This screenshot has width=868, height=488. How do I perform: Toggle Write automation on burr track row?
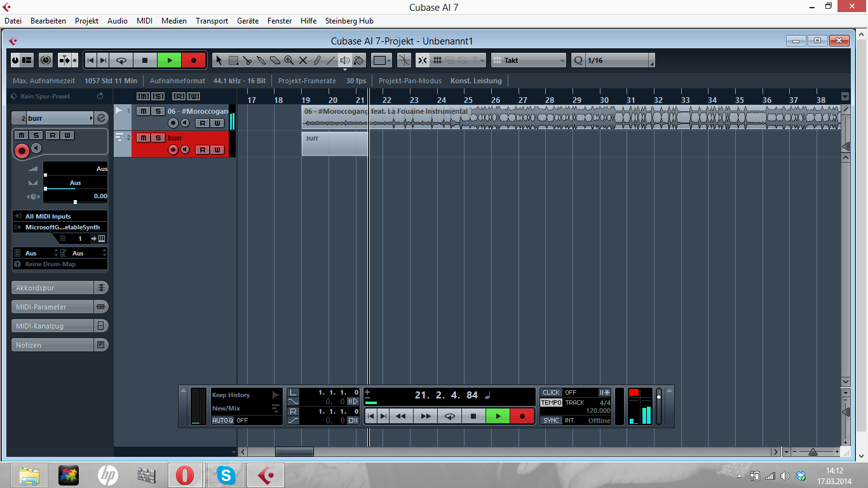coord(217,149)
